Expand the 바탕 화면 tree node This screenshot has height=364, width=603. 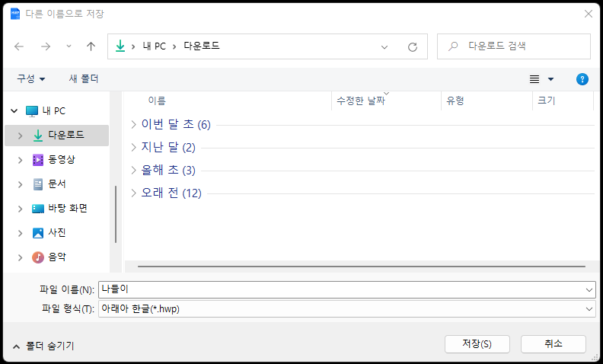tap(21, 209)
